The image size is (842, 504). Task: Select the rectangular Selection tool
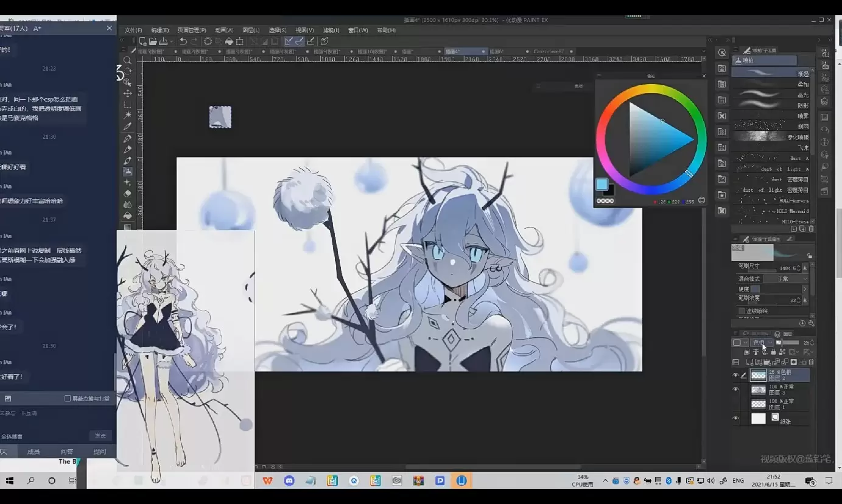(x=128, y=104)
